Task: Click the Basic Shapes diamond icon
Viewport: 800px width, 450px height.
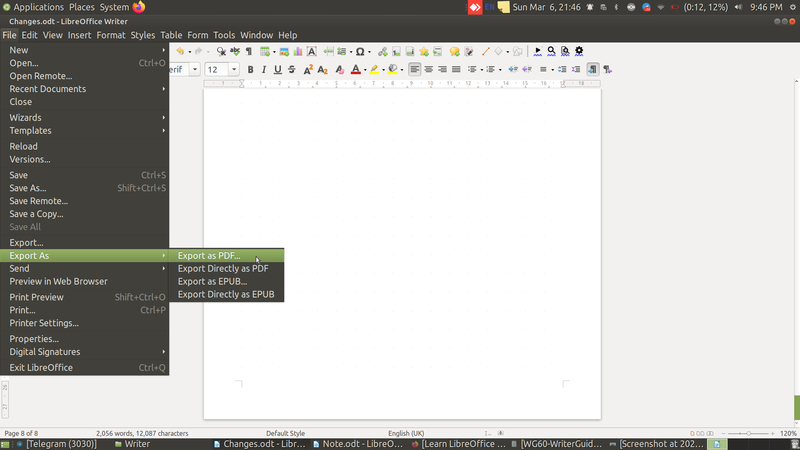Action: [498, 51]
